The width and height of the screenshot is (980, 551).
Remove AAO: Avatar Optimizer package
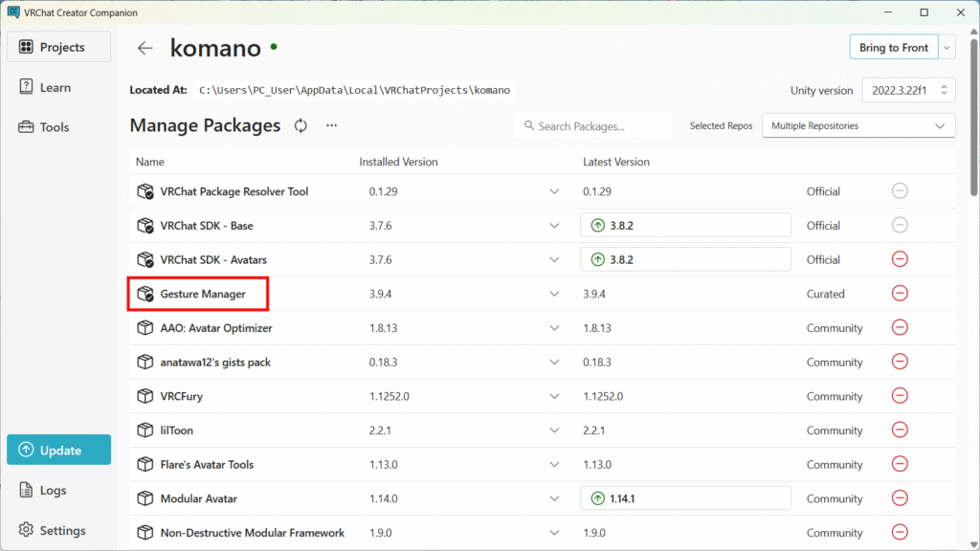[x=899, y=328]
